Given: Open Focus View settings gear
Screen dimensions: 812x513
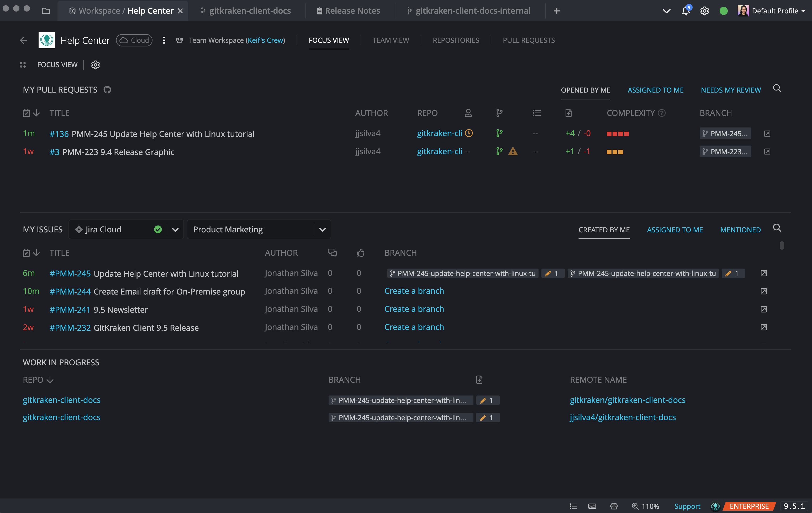Looking at the screenshot, I should pos(96,65).
